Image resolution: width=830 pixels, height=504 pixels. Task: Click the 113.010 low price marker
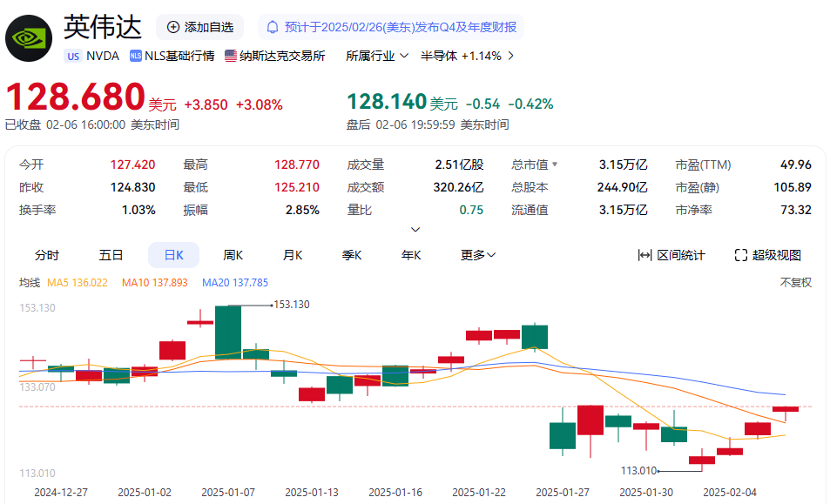point(638,471)
